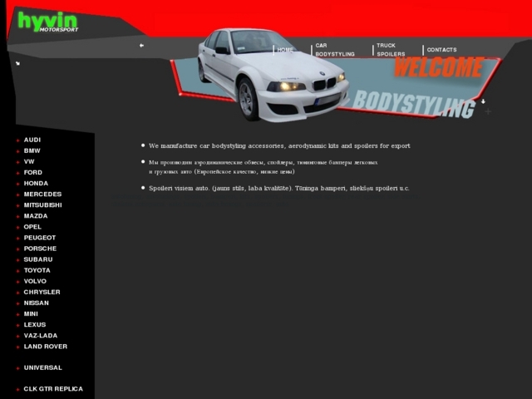532x399 pixels.
Task: Select PEUGEOT in the brand list
Action: coord(40,238)
